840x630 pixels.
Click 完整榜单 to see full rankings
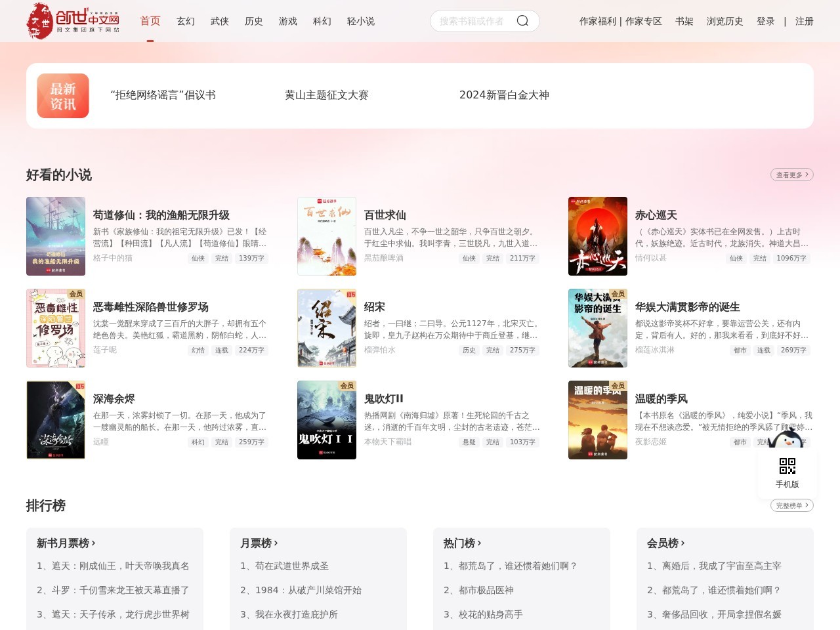(792, 505)
